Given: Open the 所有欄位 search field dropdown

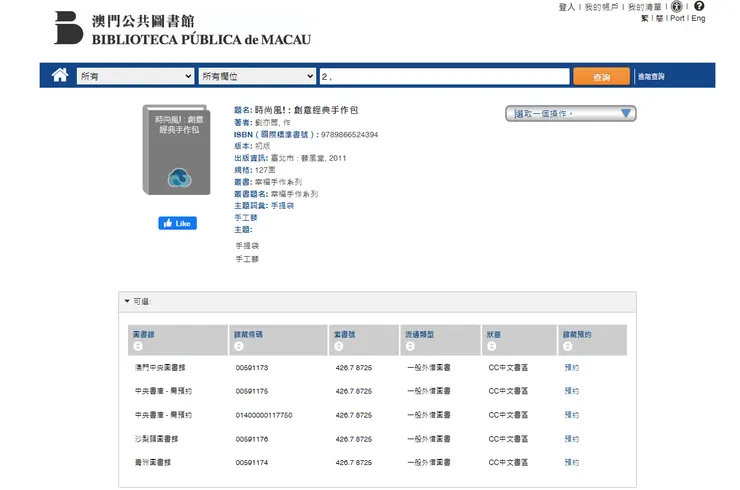Looking at the screenshot, I should (x=257, y=76).
